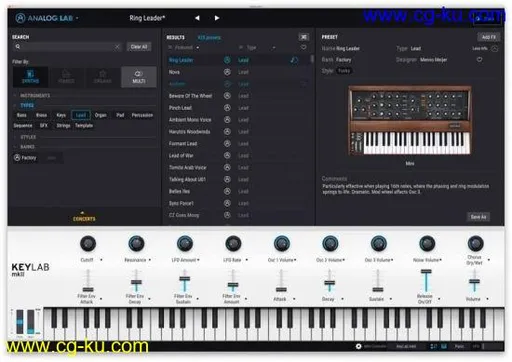
Task: Adjust the Volume fader
Action: 474,282
